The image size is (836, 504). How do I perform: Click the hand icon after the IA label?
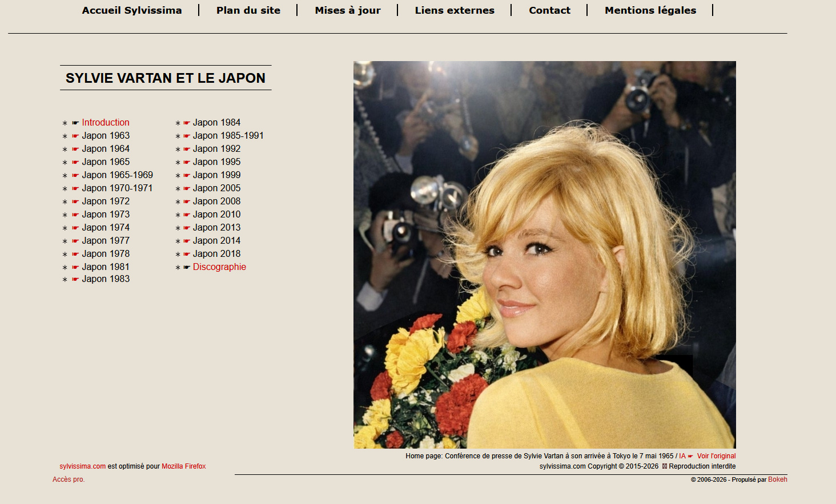pos(690,455)
